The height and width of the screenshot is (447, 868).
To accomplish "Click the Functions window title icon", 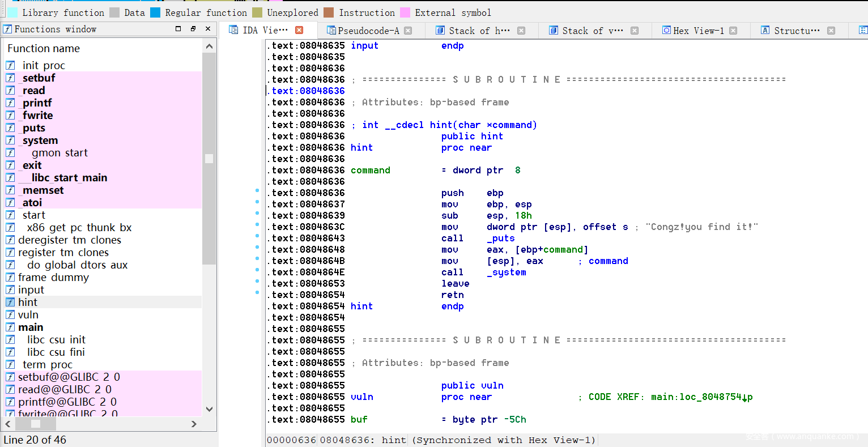I will click(8, 29).
